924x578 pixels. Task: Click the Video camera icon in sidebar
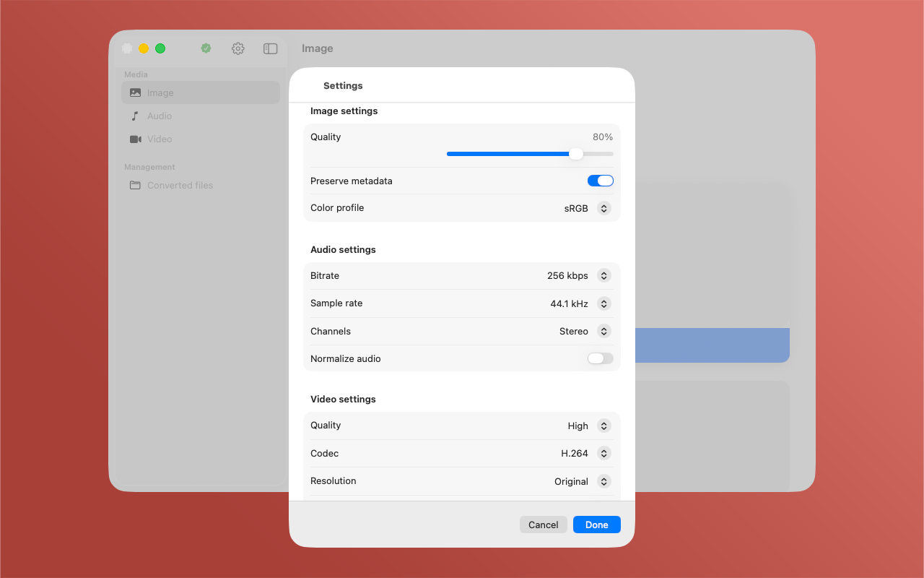click(x=136, y=139)
